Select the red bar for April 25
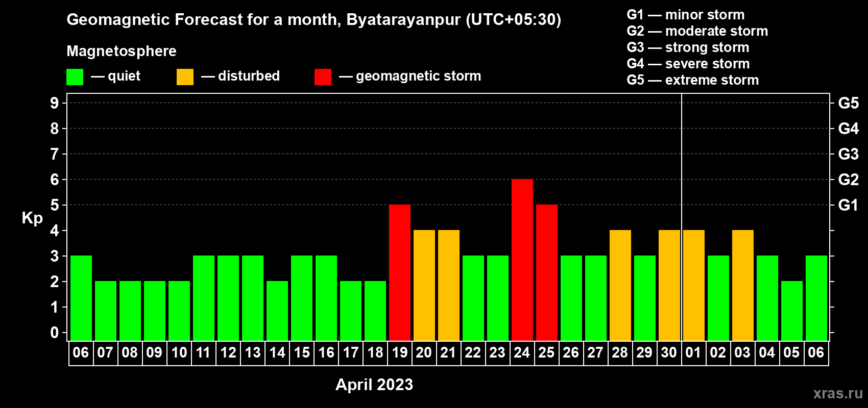Screen dimensions: 868x408 (x=547, y=273)
